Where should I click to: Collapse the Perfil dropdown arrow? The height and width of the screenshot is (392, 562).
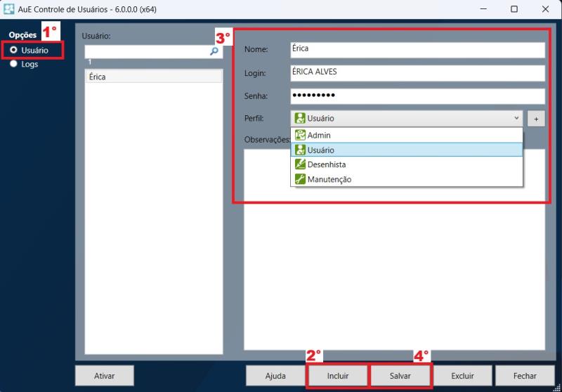click(516, 119)
